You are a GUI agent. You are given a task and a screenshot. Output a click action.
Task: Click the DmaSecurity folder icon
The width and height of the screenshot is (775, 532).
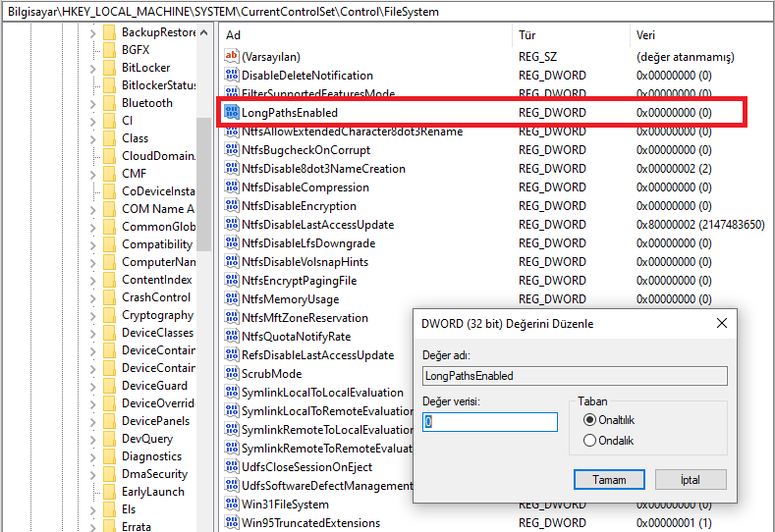coord(109,474)
